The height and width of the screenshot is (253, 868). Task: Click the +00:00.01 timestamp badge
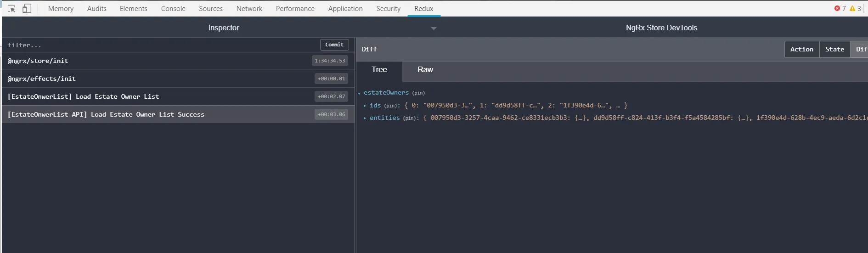[x=331, y=79]
